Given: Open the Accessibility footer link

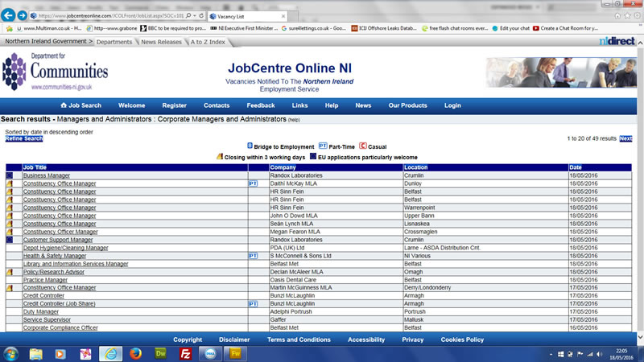Looking at the screenshot, I should (x=366, y=339).
